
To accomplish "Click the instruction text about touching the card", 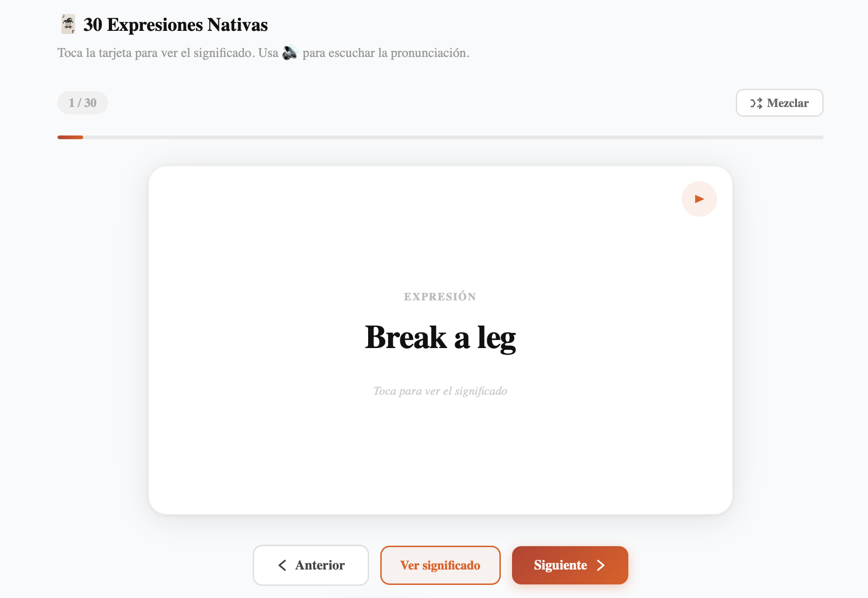I will [263, 53].
